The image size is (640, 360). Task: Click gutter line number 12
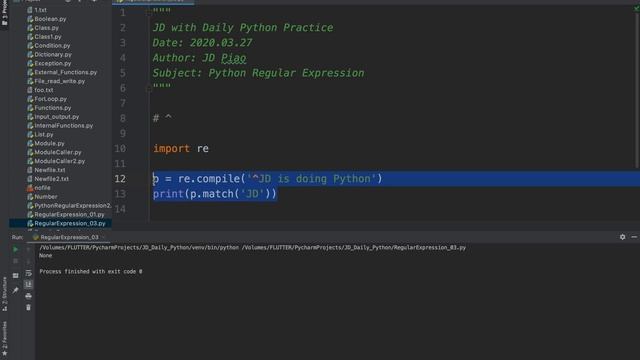click(120, 179)
